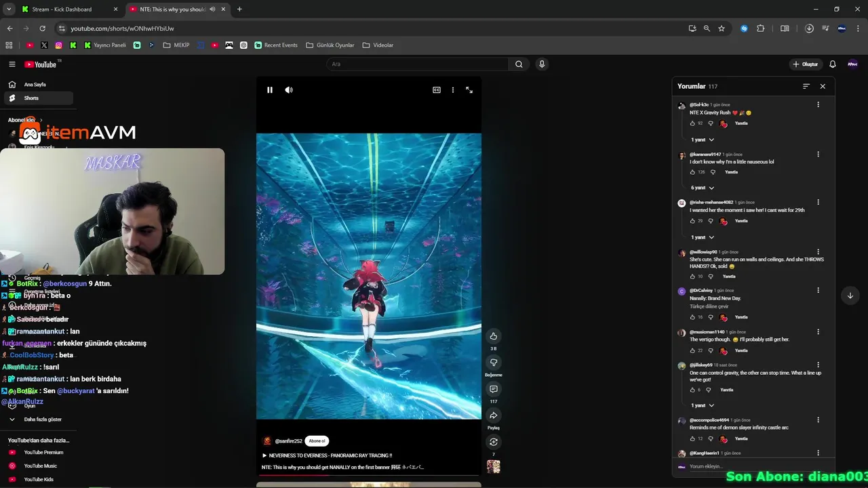This screenshot has width=868, height=488.
Task: Reload the page
Action: coord(42,28)
